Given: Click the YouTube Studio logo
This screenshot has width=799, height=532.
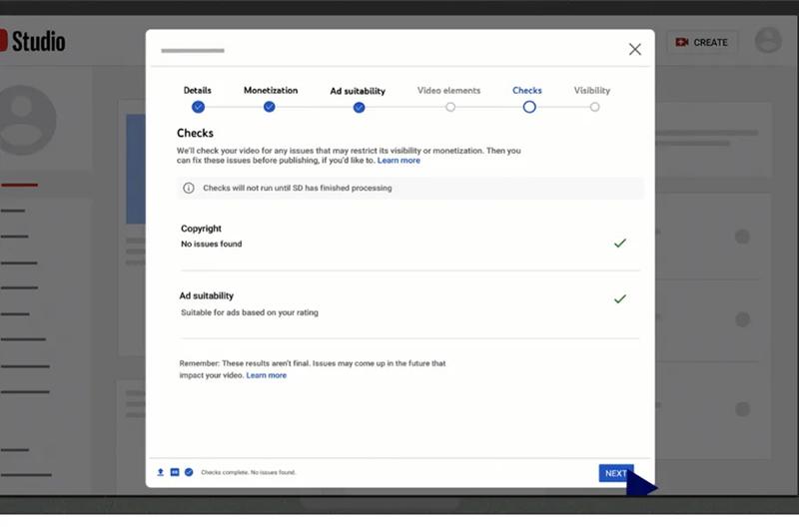Looking at the screenshot, I should 33,41.
